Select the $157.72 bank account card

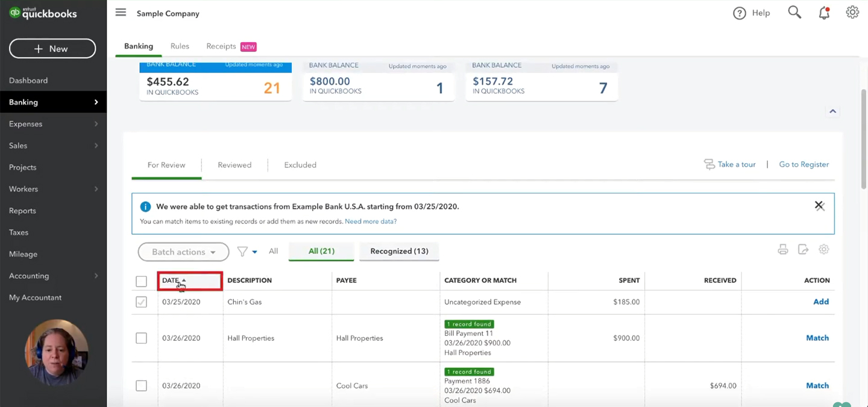click(541, 81)
